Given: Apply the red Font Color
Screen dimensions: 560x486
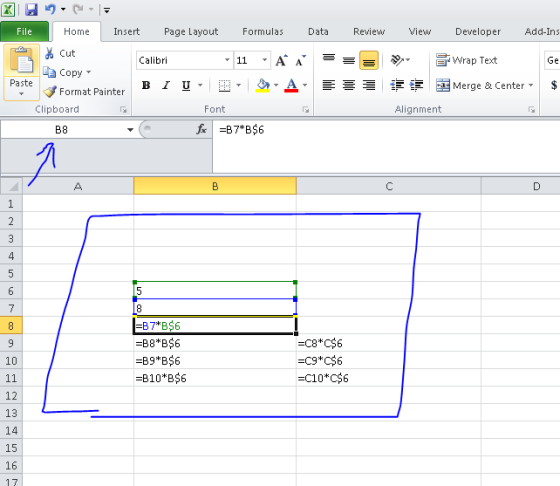Looking at the screenshot, I should 291,85.
